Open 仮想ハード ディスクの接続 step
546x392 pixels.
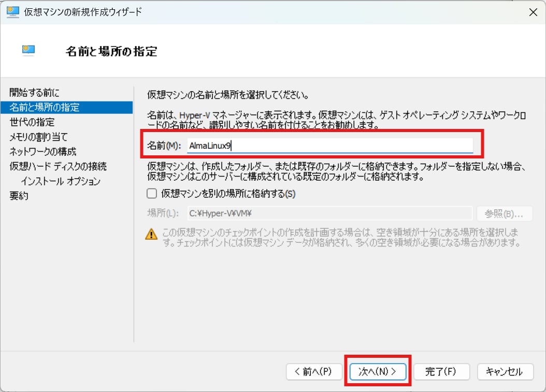click(x=58, y=166)
